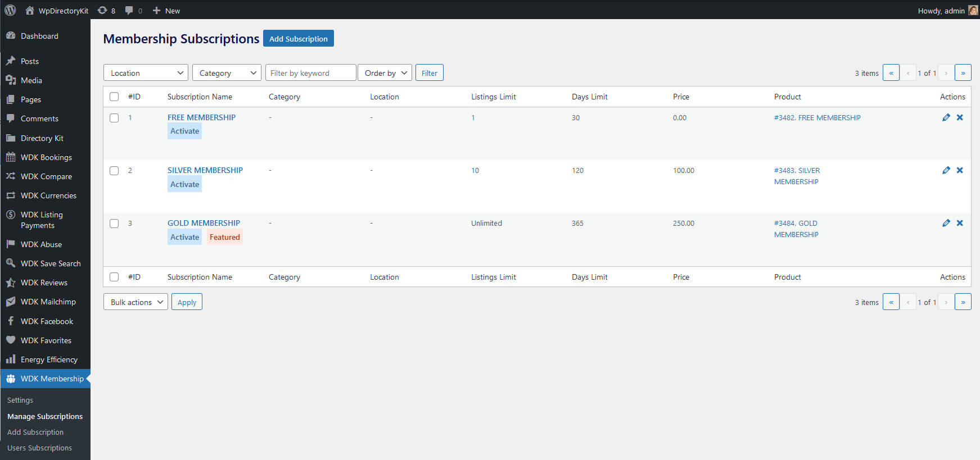980x460 pixels.
Task: Delete the GOLD MEMBERSHIP subscription
Action: 960,223
